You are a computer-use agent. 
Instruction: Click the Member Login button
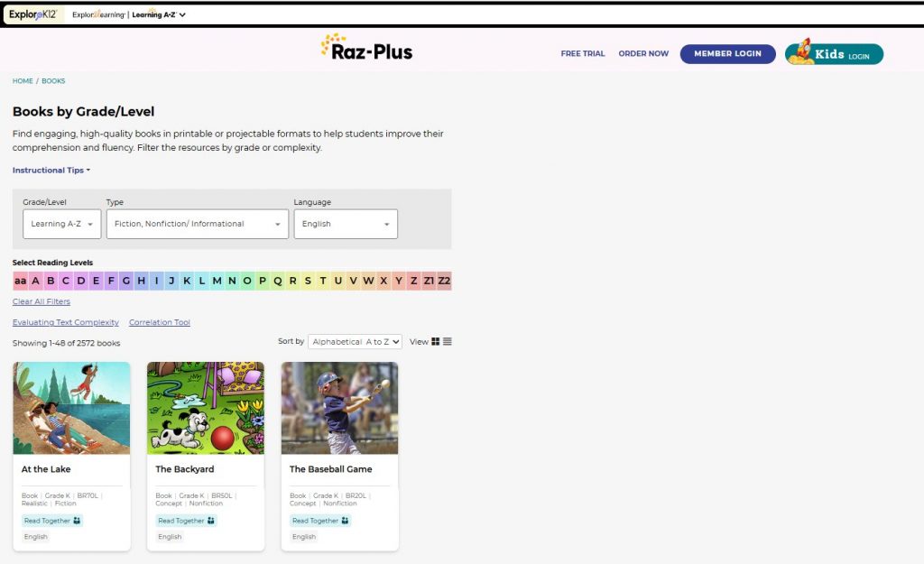728,53
